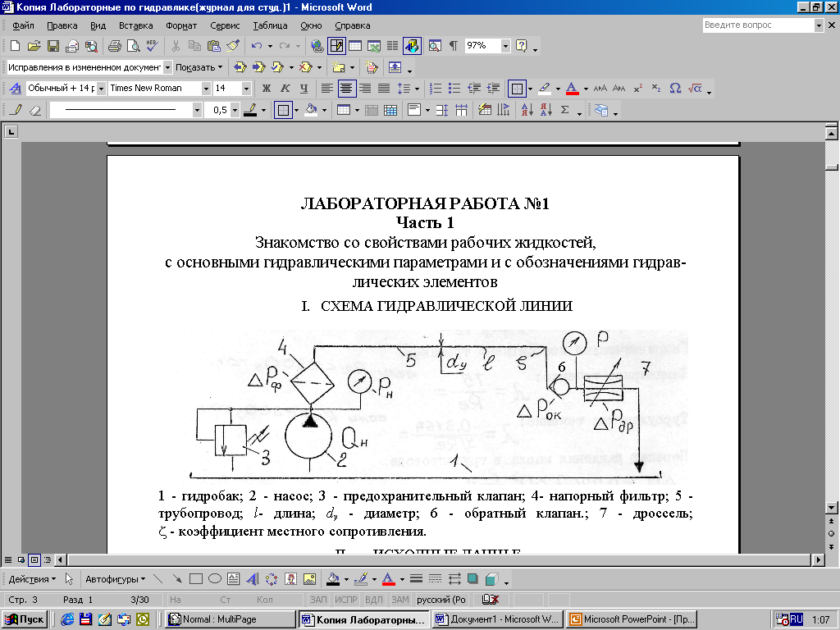The image size is (840, 630).
Task: Apply superscript x²
Action: (637, 89)
